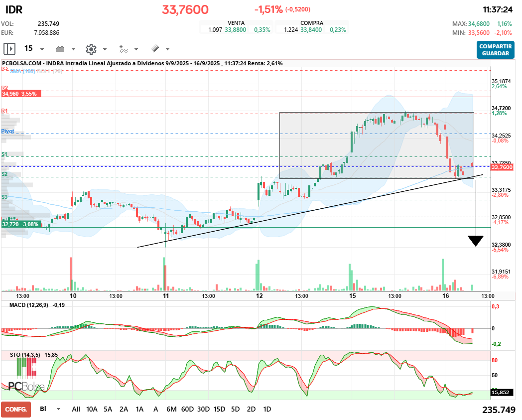
Task: Select the 15 interval value
Action: coord(28,49)
